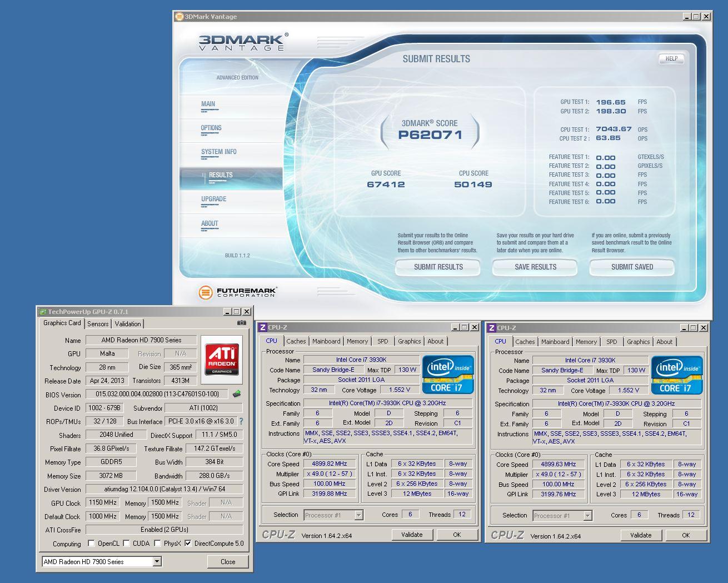This screenshot has height=583, width=728.
Task: Select RESULTS in 3DMark sidebar
Action: click(231, 178)
